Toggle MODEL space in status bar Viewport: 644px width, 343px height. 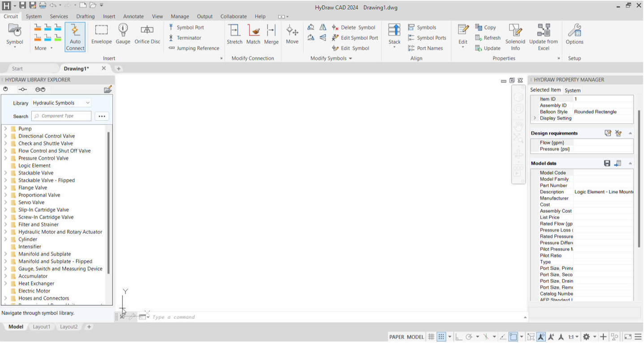415,337
